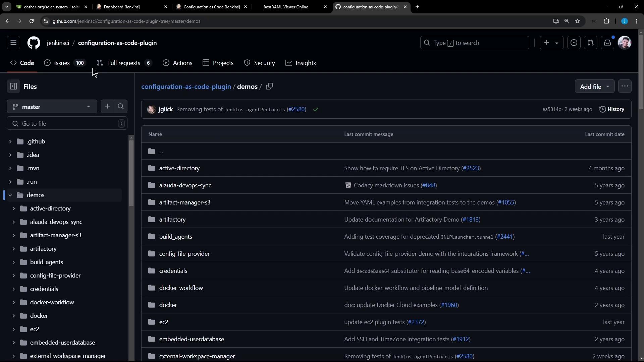Expand the .github folder in the tree
The width and height of the screenshot is (644, 362).
pyautogui.click(x=10, y=141)
